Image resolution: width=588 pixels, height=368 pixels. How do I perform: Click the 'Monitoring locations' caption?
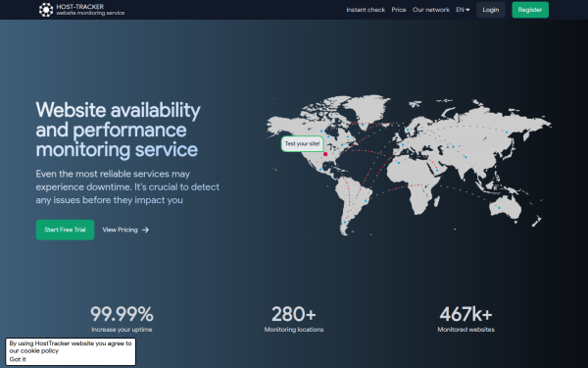pos(294,330)
